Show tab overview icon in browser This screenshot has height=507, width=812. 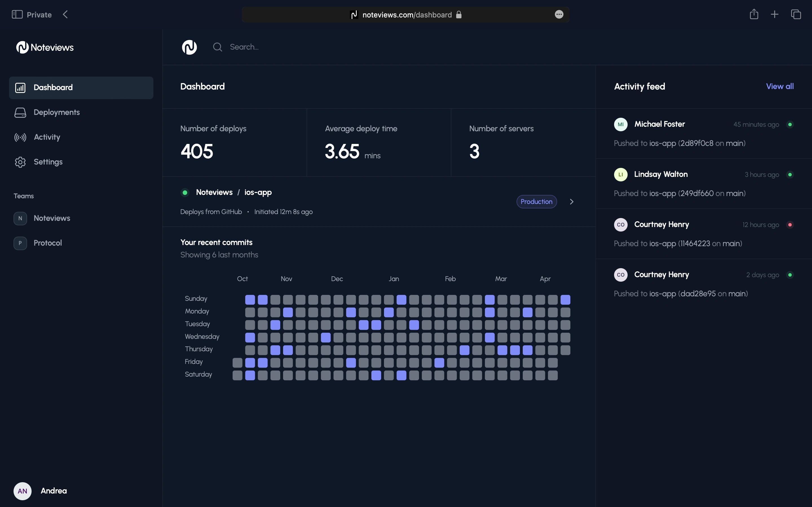(x=796, y=14)
